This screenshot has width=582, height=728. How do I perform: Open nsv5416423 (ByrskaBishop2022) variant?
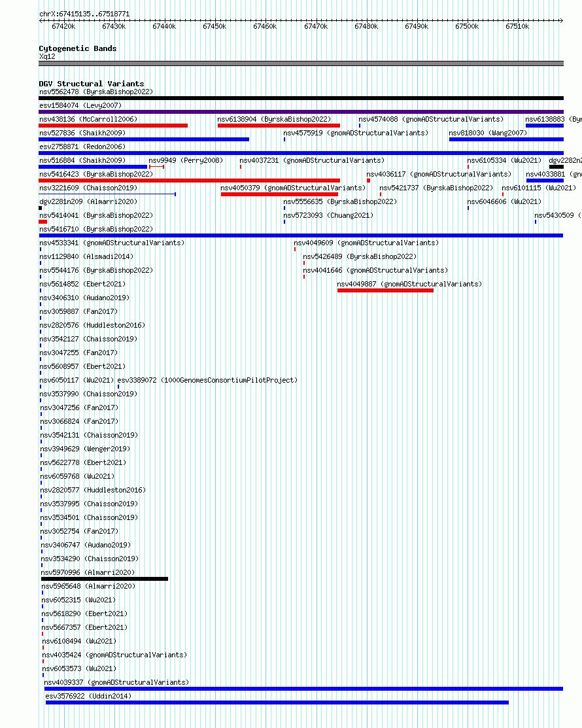96,174
